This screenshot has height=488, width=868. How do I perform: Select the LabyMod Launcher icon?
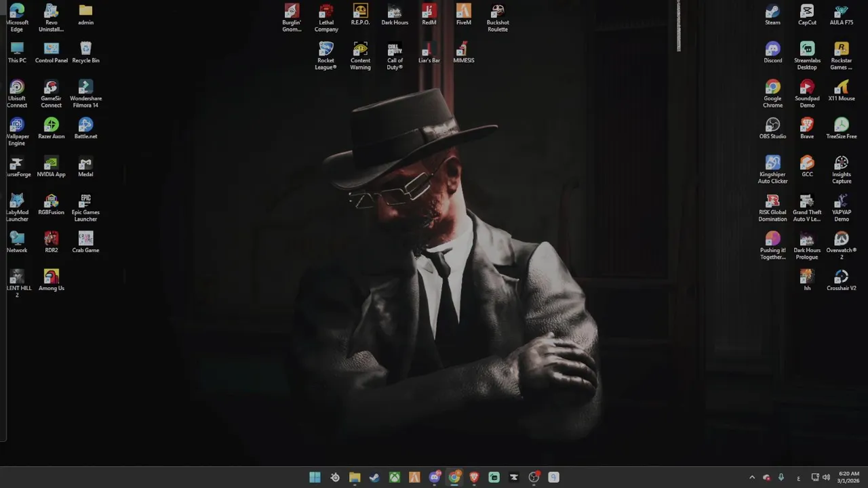point(17,208)
